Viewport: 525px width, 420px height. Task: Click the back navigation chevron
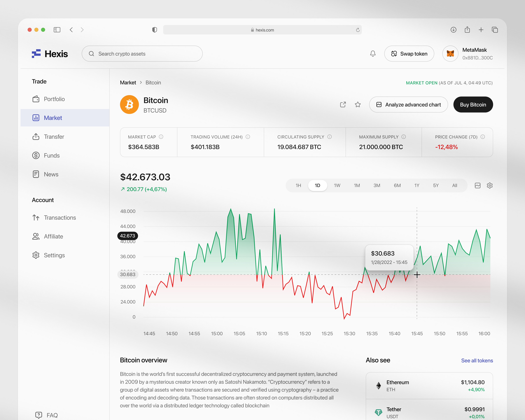(71, 30)
